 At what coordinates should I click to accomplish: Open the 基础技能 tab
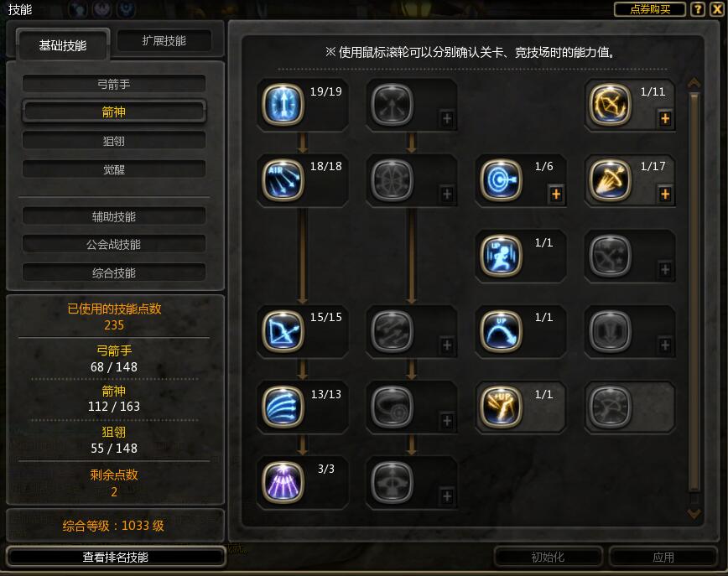coord(63,45)
